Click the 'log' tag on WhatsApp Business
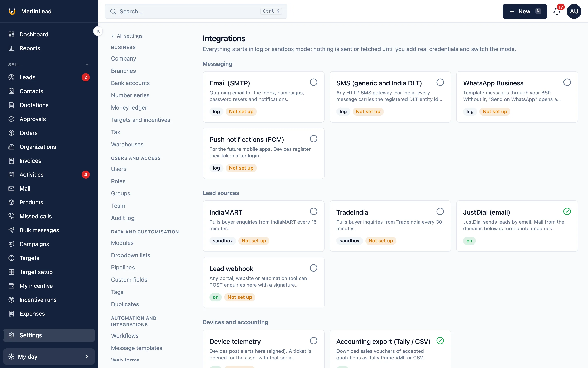The width and height of the screenshot is (588, 368). click(x=470, y=111)
